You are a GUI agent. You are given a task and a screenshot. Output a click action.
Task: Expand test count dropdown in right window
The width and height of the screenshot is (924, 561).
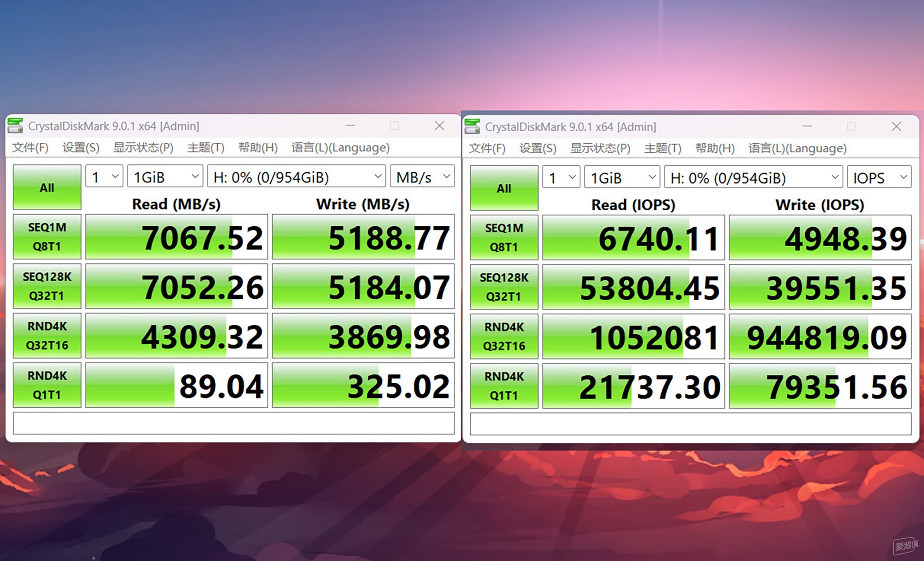click(x=561, y=177)
